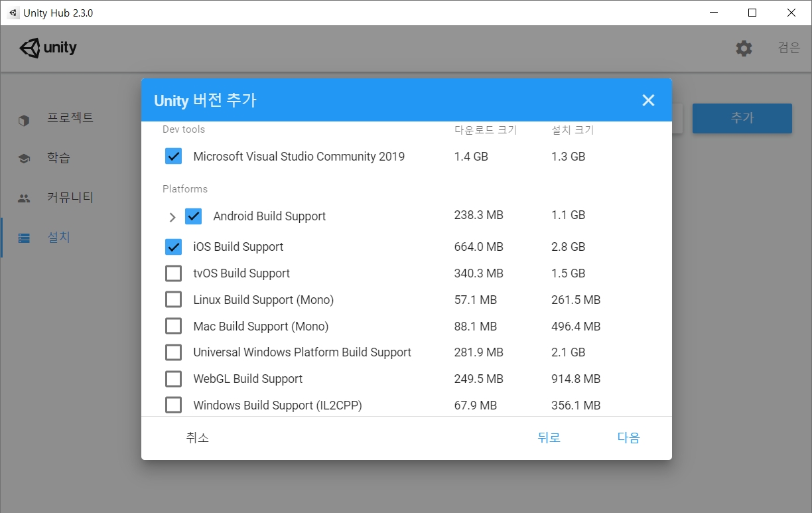Viewport: 812px width, 513px height.
Task: Click the 1.4 GB download size
Action: (471, 157)
